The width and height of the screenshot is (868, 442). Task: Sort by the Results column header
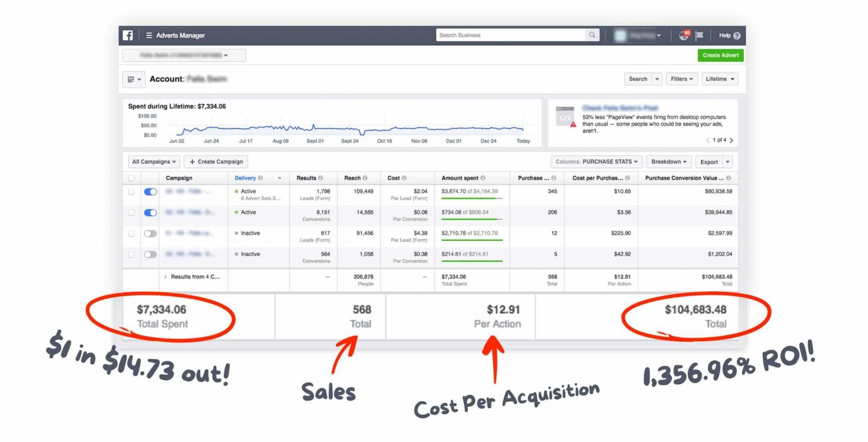[x=306, y=178]
